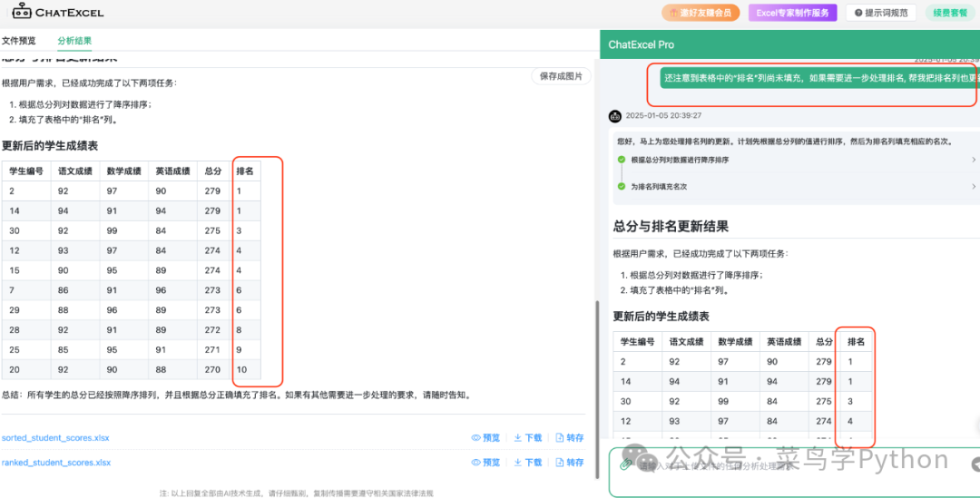The height and width of the screenshot is (498, 980).
Task: Click the ChatExcel robot logo
Action: tap(21, 12)
